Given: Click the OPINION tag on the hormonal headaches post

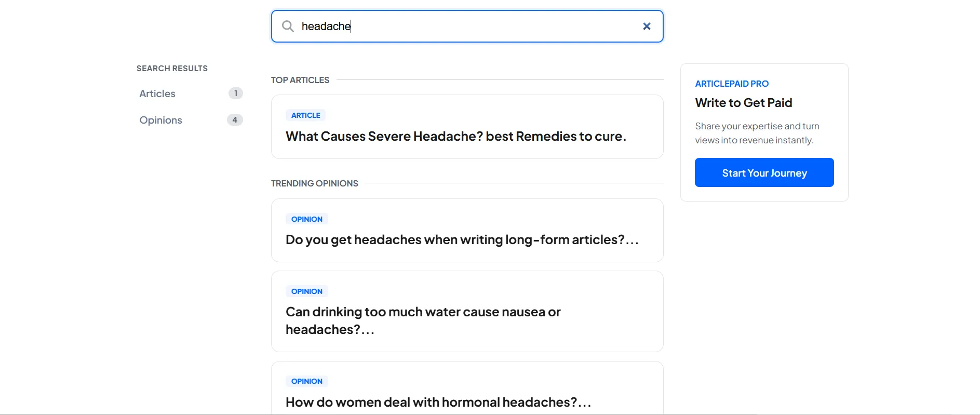Looking at the screenshot, I should tap(307, 381).
